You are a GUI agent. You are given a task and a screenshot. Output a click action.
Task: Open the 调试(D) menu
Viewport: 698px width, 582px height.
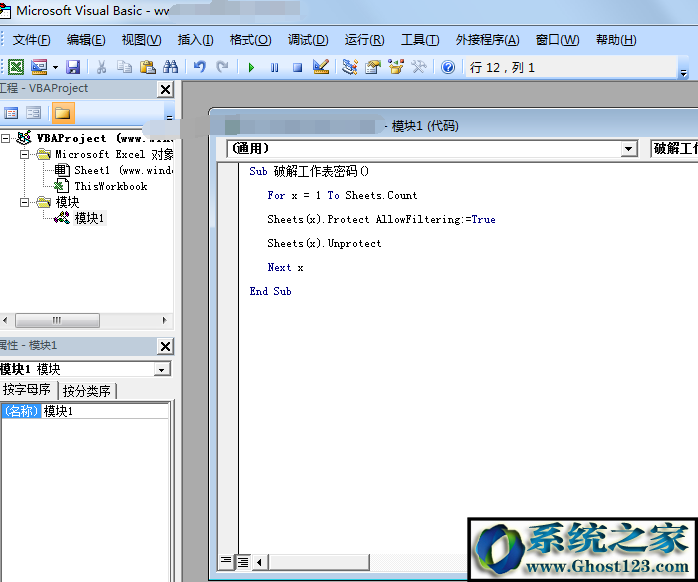click(x=308, y=40)
